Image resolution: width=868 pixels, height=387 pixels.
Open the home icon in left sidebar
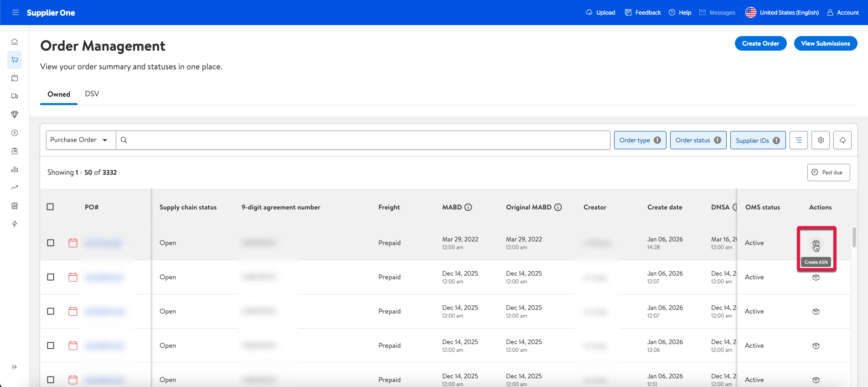(15, 42)
